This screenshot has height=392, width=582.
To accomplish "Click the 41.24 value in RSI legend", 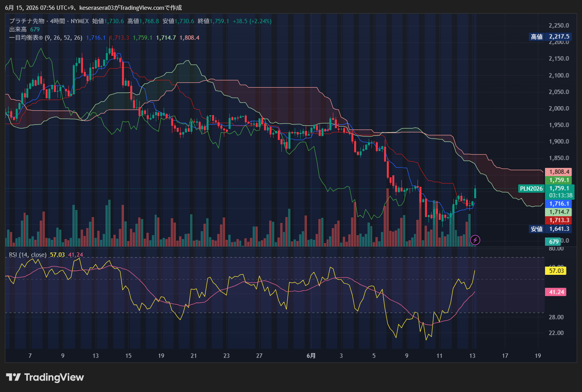I will point(75,255).
